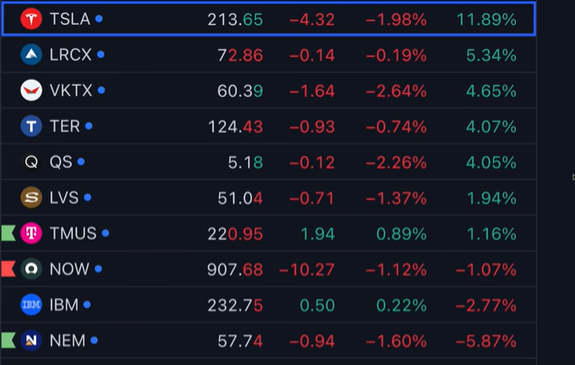Click the LVS extended value 1.94%
The image size is (575, 365).
pos(492,198)
